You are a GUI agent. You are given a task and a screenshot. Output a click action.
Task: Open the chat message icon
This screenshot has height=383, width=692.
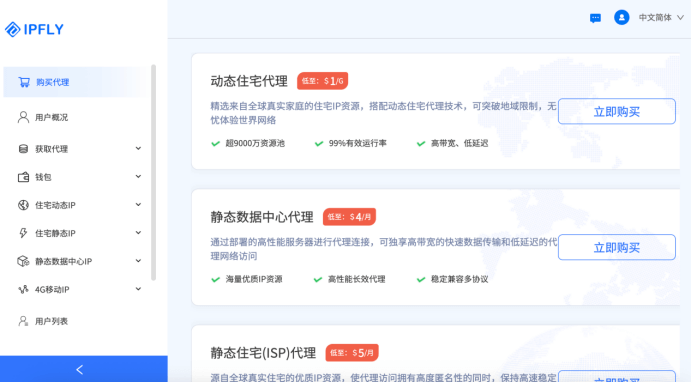click(x=595, y=18)
